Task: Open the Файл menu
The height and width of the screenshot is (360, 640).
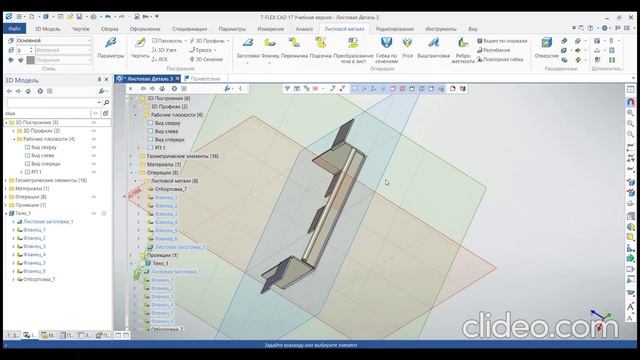Action: pyautogui.click(x=14, y=29)
